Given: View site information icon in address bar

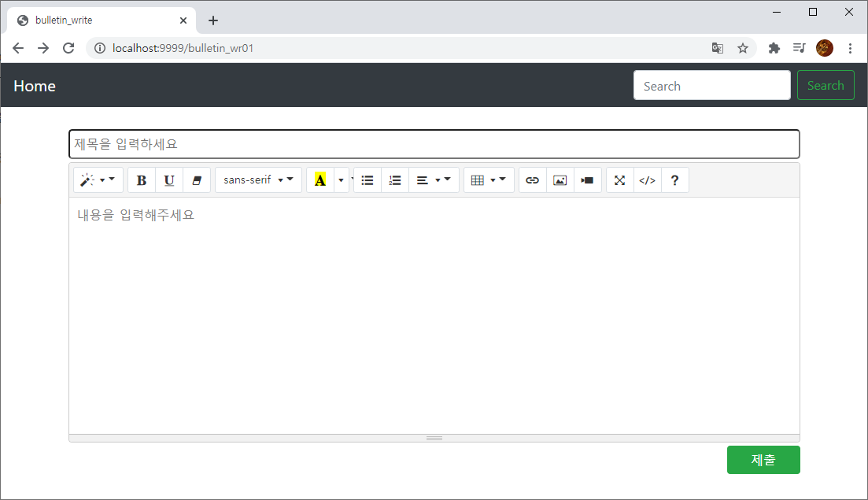Looking at the screenshot, I should point(100,48).
